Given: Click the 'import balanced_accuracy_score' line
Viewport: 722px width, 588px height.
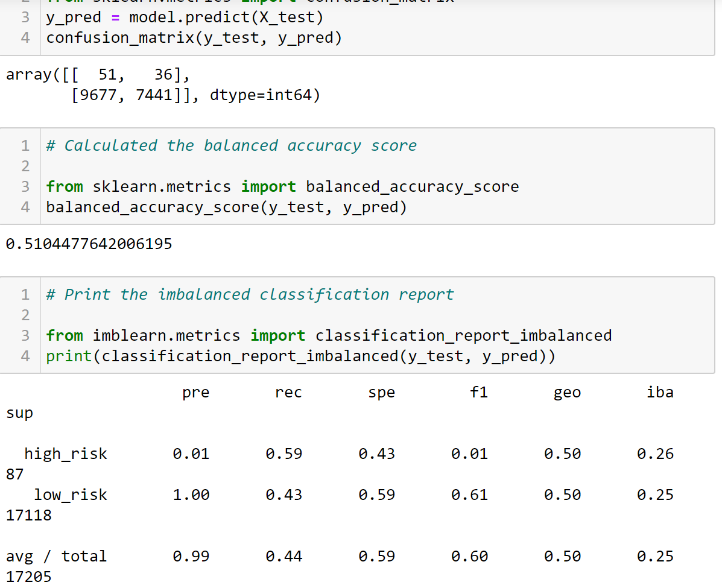Looking at the screenshot, I should (x=282, y=186).
